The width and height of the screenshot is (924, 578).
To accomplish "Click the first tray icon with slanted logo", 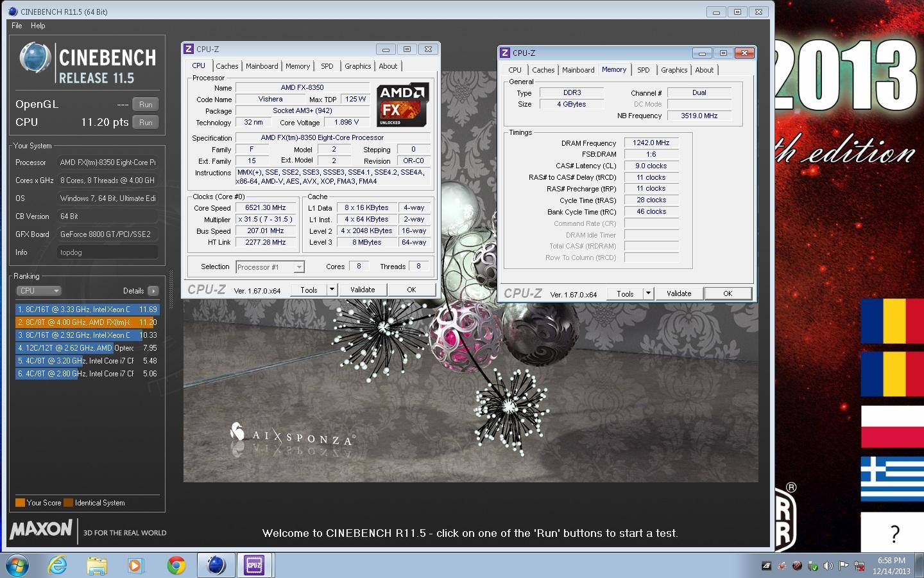I will point(766,566).
